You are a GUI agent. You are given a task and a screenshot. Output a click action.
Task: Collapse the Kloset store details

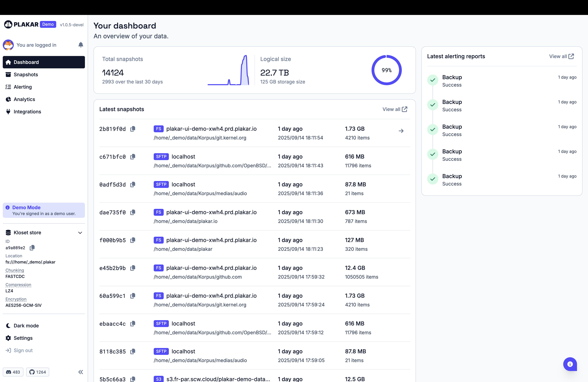(80, 233)
